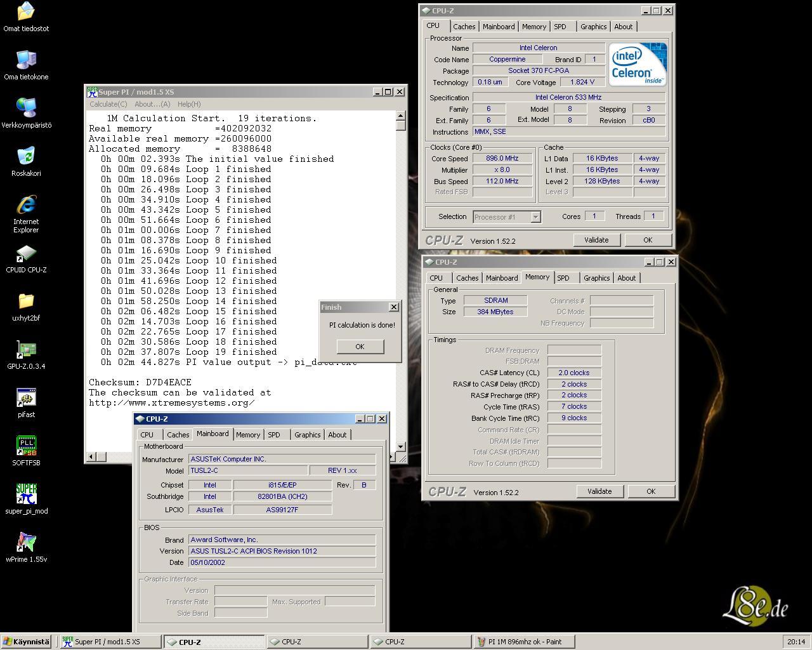Launch GPU-Z.0.3.4 desktop icon
The height and width of the screenshot is (650, 812).
tap(26, 355)
